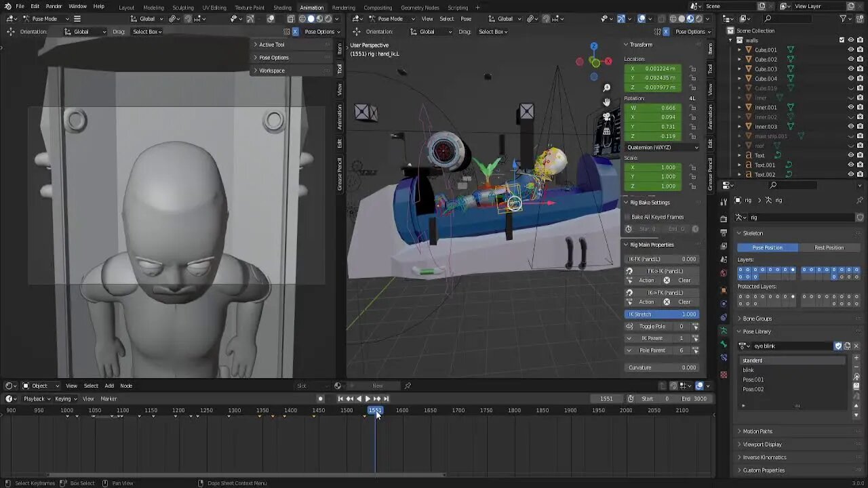Image resolution: width=868 pixels, height=488 pixels.
Task: Click Toggle Pole picker icon
Action: click(x=695, y=326)
